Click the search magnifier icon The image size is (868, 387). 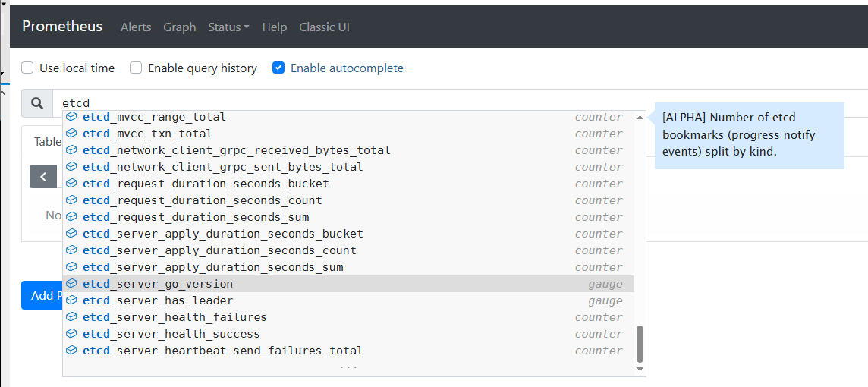click(x=36, y=103)
